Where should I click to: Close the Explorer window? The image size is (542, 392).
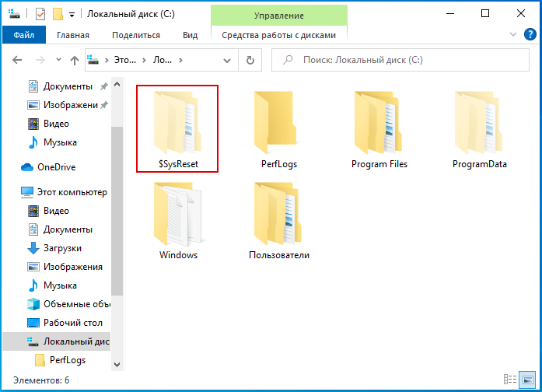coord(520,14)
